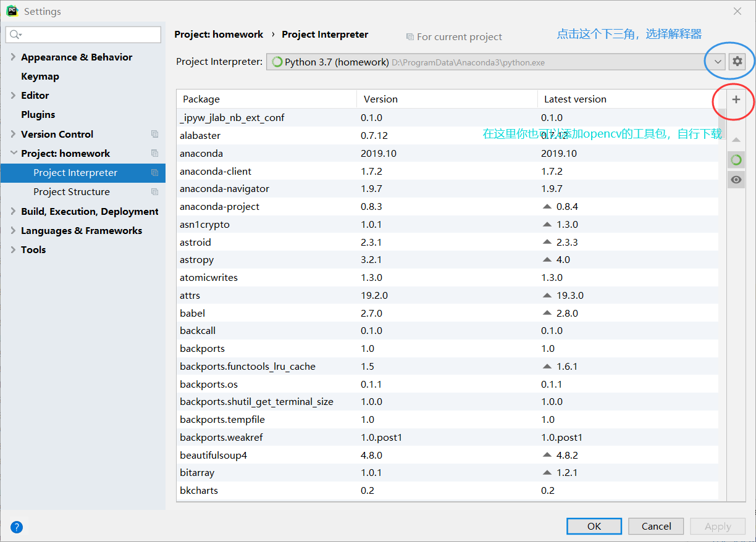This screenshot has height=542, width=756.
Task: Collapse the Project: homework section
Action: click(14, 153)
